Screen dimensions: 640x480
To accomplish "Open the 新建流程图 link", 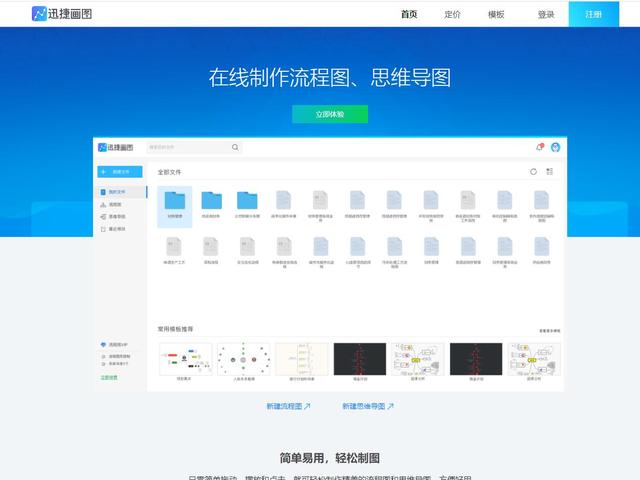I will (x=288, y=406).
